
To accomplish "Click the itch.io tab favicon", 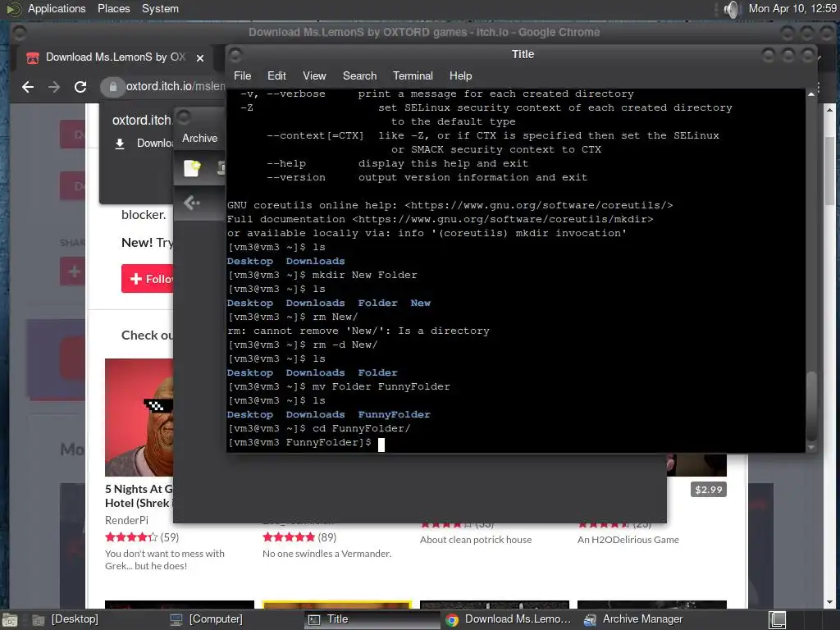I will coord(33,58).
